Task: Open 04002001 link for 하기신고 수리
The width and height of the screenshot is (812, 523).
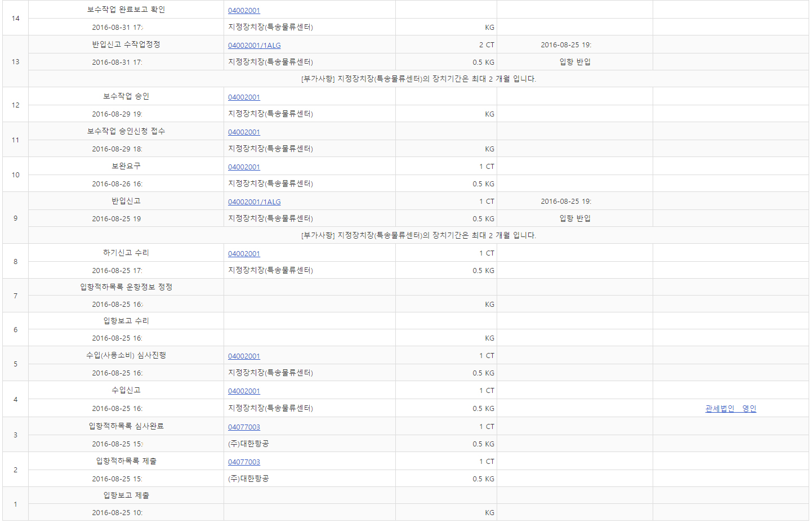Action: click(244, 254)
